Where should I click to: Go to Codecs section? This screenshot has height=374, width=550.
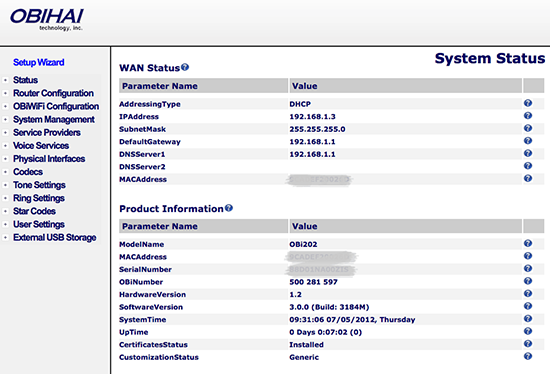28,172
